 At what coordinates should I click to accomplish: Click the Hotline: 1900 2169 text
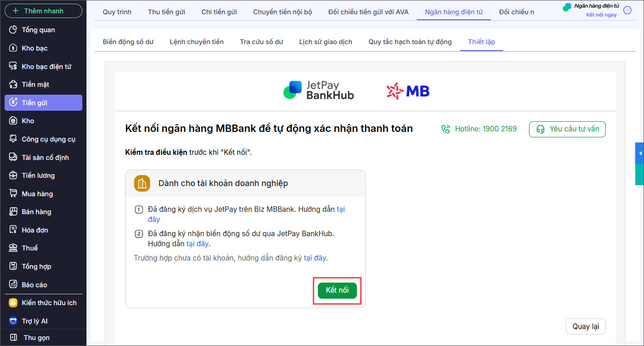click(486, 129)
